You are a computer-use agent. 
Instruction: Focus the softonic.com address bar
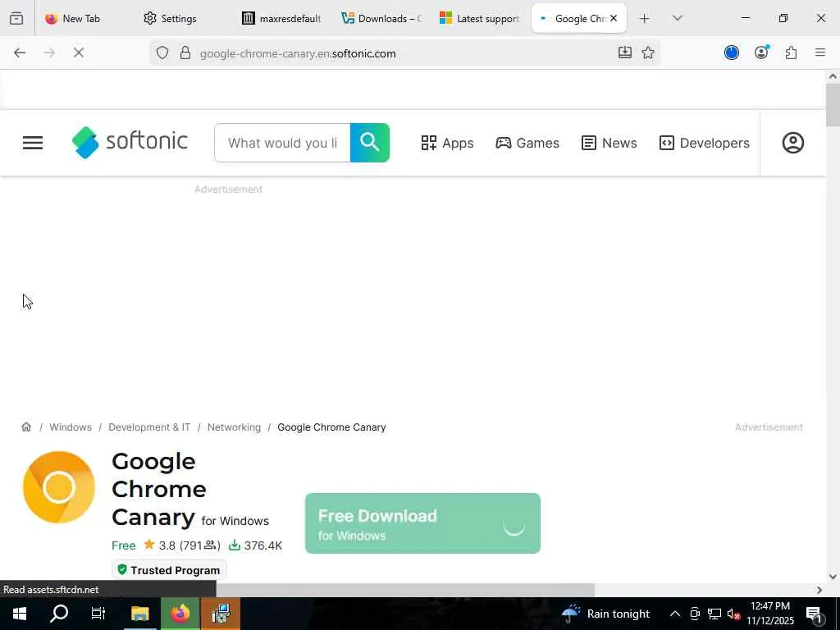[x=404, y=53]
